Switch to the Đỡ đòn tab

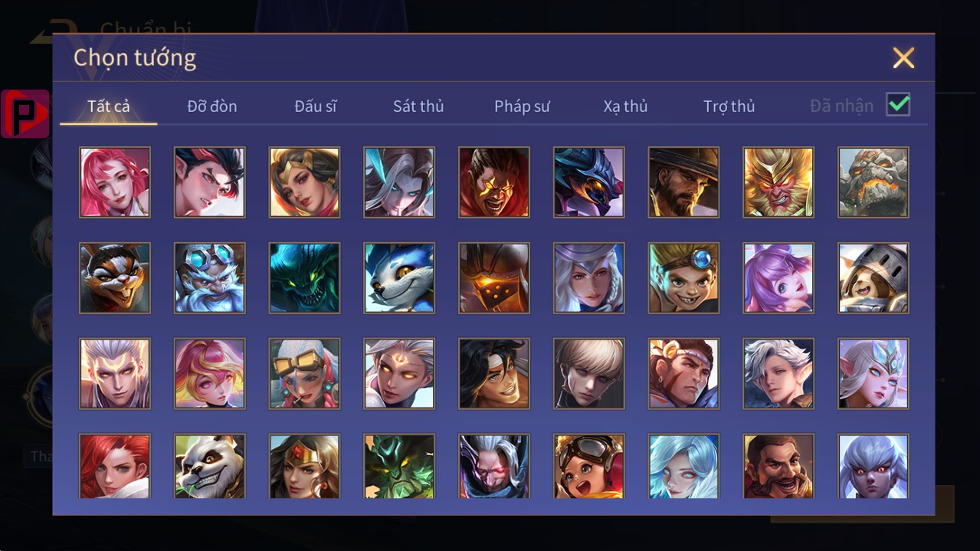click(x=212, y=106)
